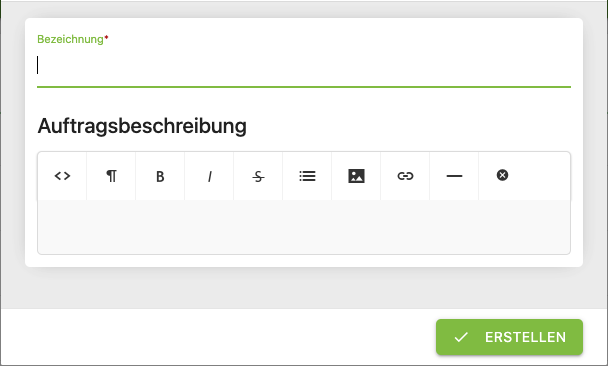
Task: Click into the Auftragsbeschreibung text area
Action: click(x=304, y=227)
